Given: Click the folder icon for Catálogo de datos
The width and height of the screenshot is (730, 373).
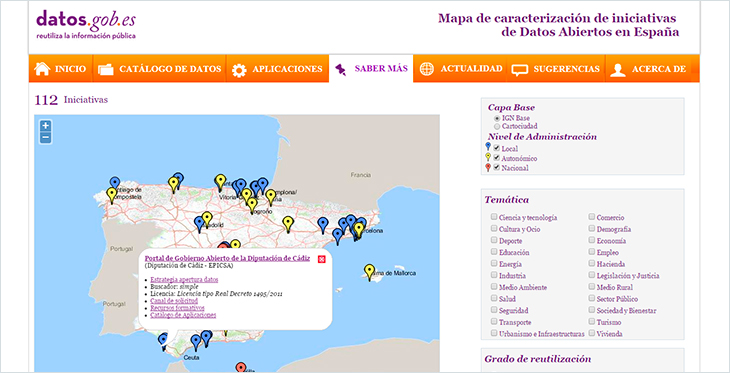Looking at the screenshot, I should [106, 69].
